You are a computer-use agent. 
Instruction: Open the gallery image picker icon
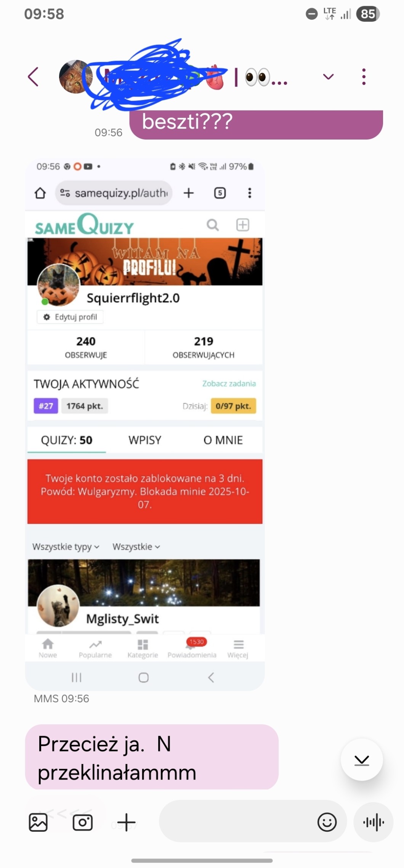[38, 822]
